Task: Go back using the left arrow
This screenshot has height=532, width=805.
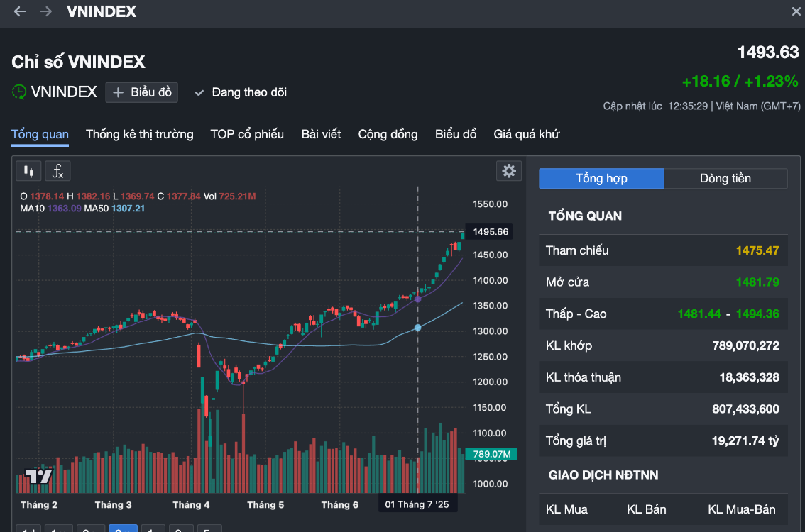Action: pos(20,12)
